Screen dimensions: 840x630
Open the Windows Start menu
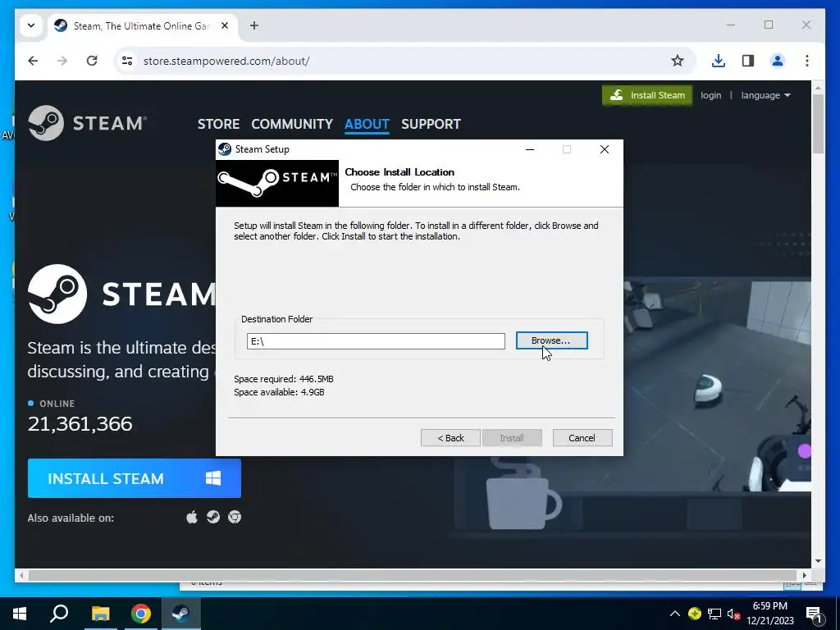click(20, 614)
